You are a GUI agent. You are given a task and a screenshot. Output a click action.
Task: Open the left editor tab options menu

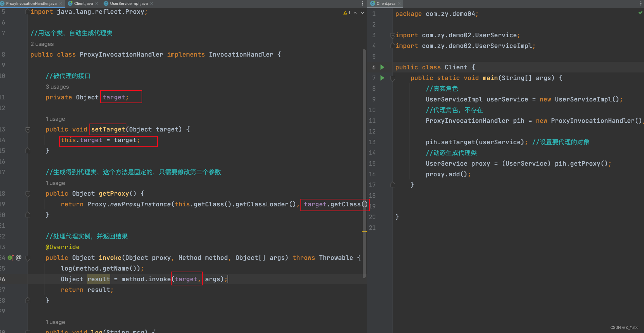(362, 3)
